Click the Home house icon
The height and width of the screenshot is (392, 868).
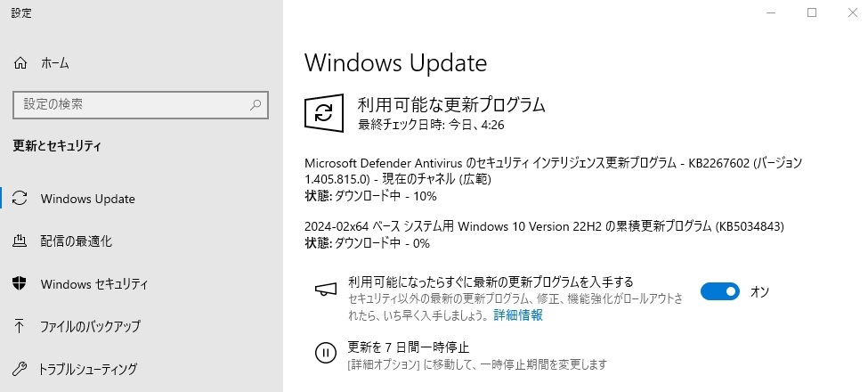pyautogui.click(x=21, y=63)
